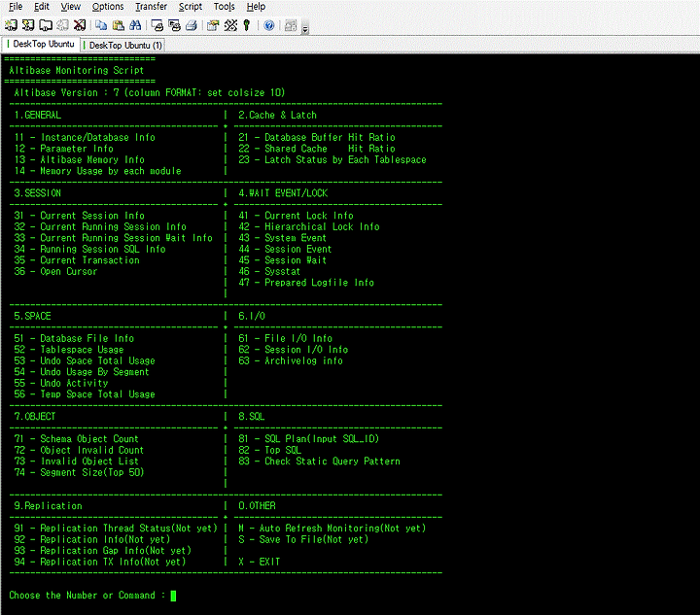Screen dimensions: 700x615
Task: Open the Transfer menu
Action: [x=151, y=7]
